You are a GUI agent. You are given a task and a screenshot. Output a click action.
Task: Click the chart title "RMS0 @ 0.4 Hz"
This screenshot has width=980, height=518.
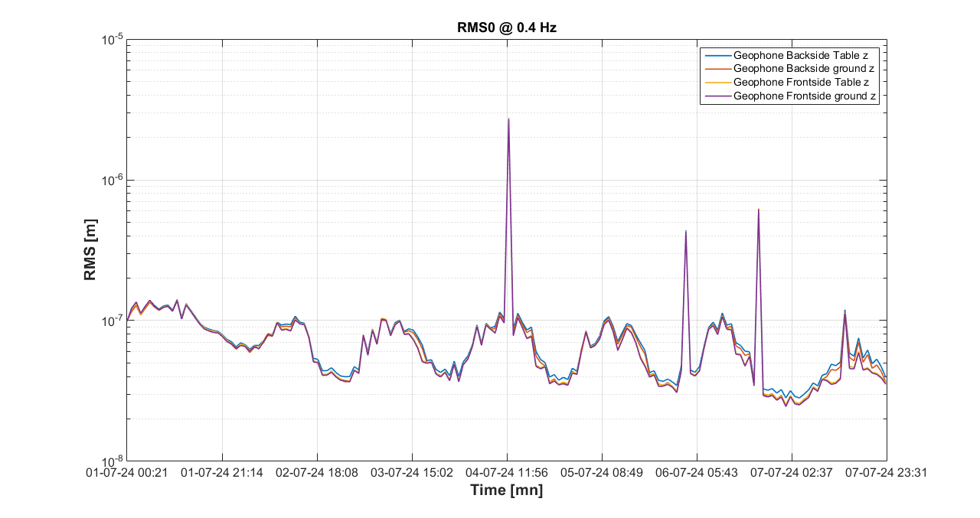(x=506, y=28)
